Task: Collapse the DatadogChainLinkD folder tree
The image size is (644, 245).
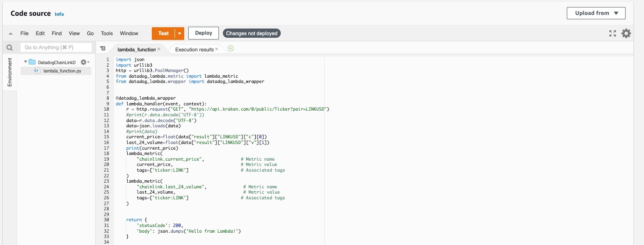Action: tap(25, 62)
